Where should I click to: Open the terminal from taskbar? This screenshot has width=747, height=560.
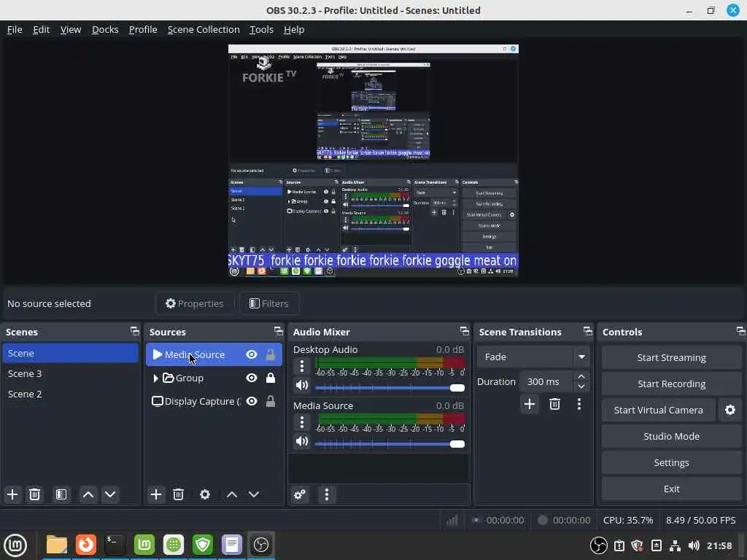point(115,545)
